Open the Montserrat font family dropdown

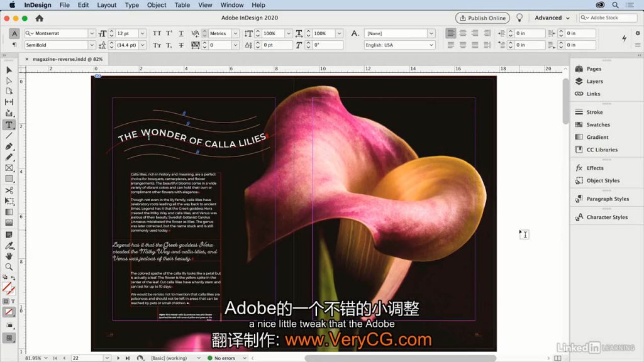[92, 33]
